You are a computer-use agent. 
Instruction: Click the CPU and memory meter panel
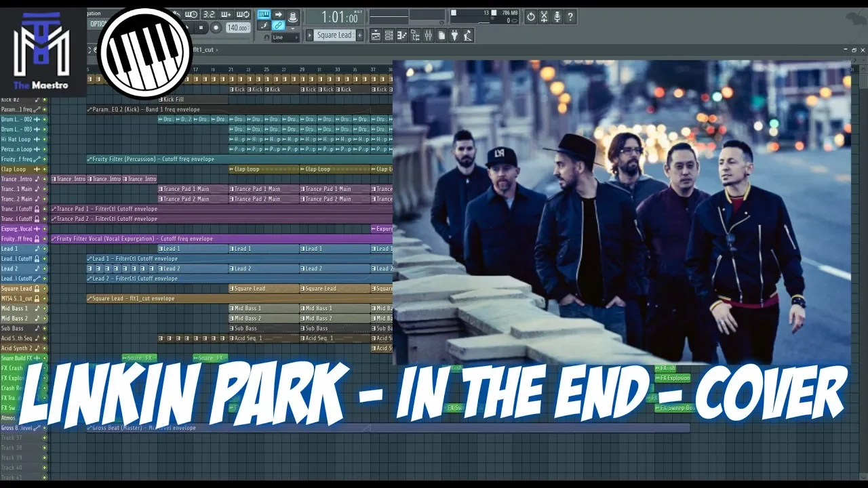(x=484, y=16)
